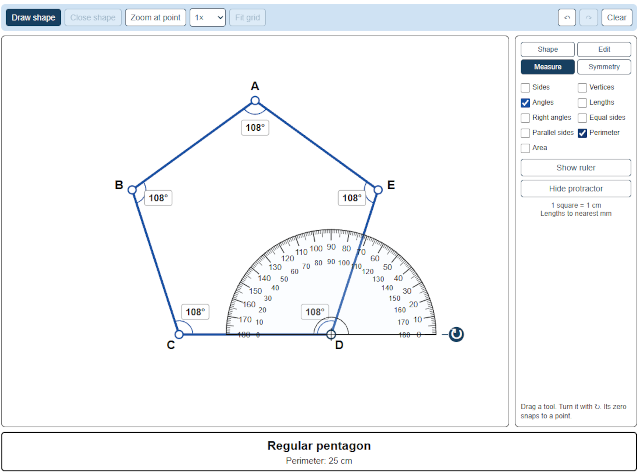Click the pentagon side between C and D
The image size is (640, 476).
coord(255,334)
